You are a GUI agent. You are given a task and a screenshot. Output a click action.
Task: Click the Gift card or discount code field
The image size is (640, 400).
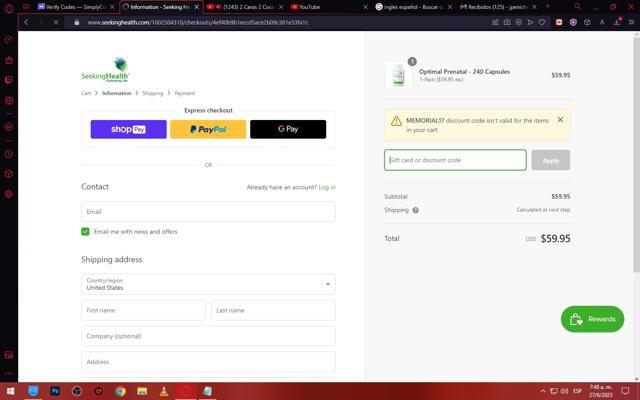tap(455, 160)
